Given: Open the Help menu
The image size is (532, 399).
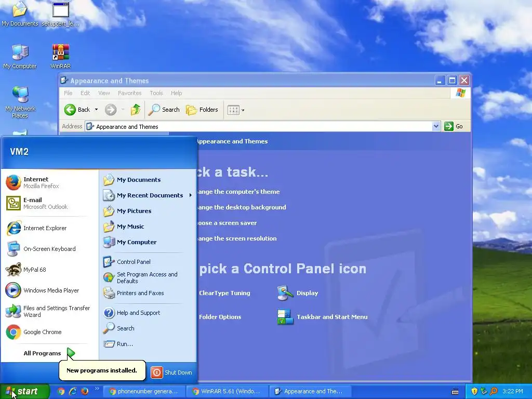Looking at the screenshot, I should coord(177,93).
